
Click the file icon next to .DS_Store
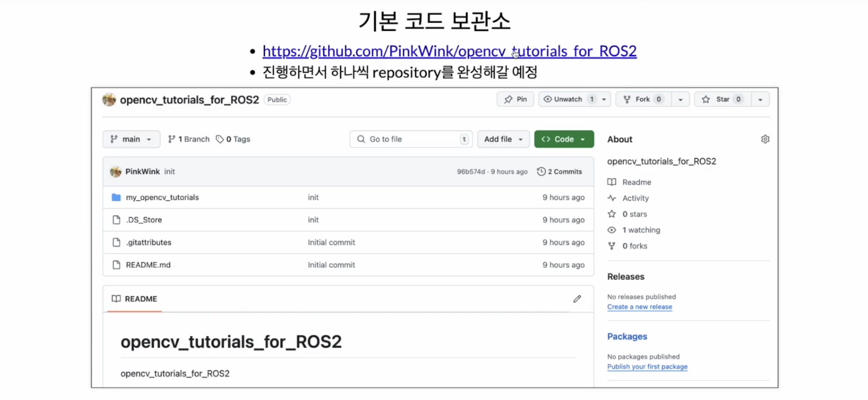[x=116, y=220]
